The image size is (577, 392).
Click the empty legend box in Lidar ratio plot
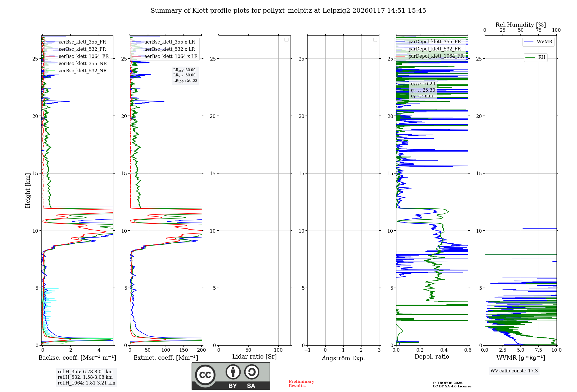pos(286,40)
